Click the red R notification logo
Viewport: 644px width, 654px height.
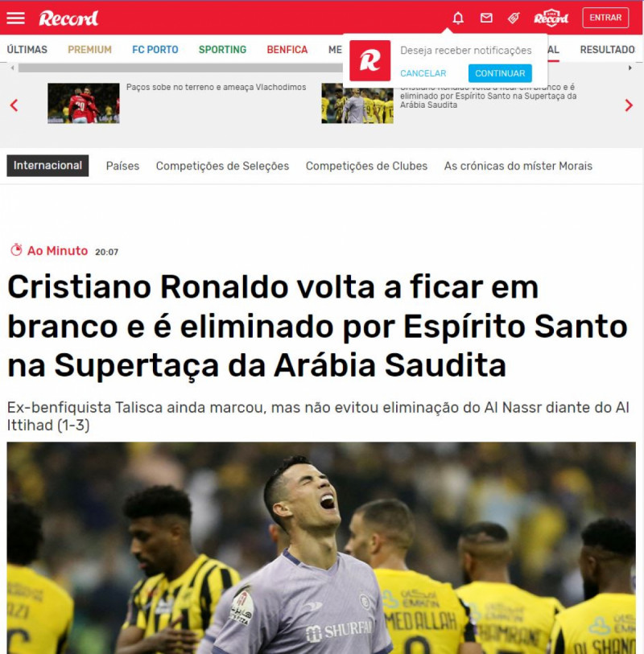(x=369, y=60)
